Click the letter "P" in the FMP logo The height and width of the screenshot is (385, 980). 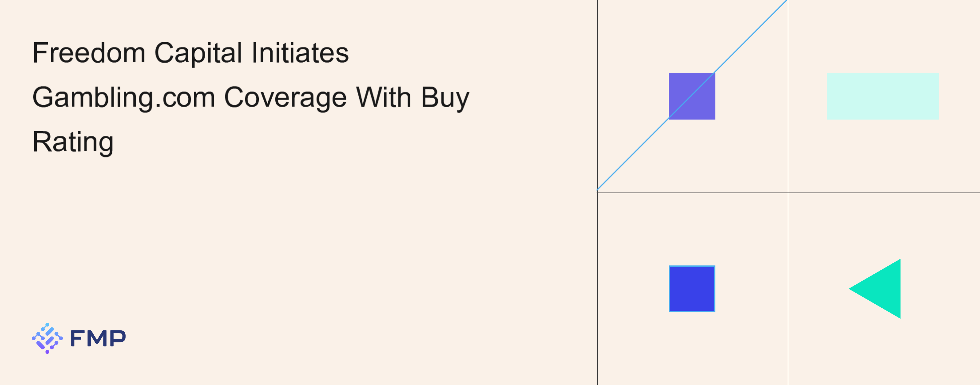pyautogui.click(x=117, y=338)
